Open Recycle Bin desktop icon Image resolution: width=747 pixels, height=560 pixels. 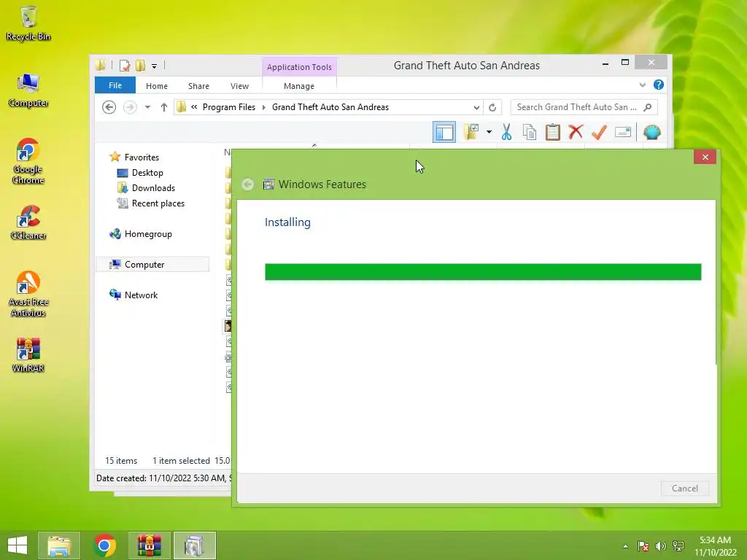click(x=28, y=24)
